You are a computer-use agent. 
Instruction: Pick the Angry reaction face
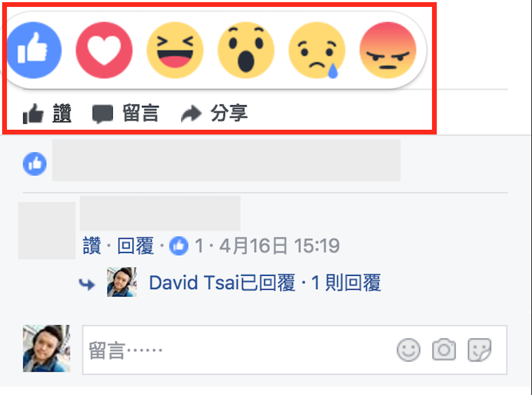[388, 50]
